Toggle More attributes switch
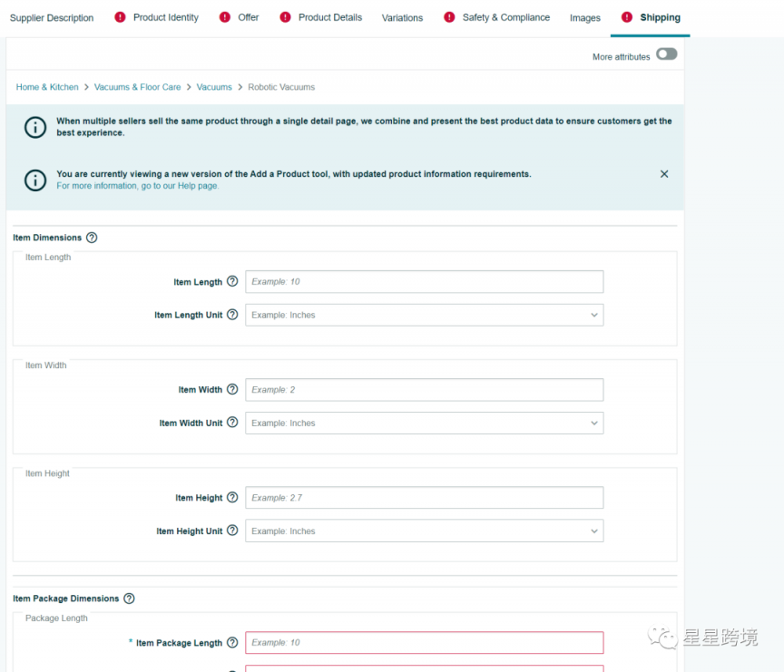The height and width of the screenshot is (672, 784). click(667, 54)
